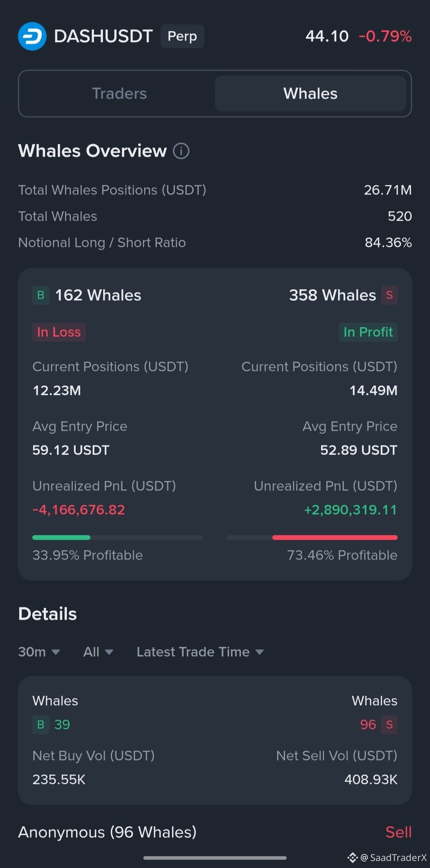Open the Whales Overview info icon
430x868 pixels.
[181, 151]
